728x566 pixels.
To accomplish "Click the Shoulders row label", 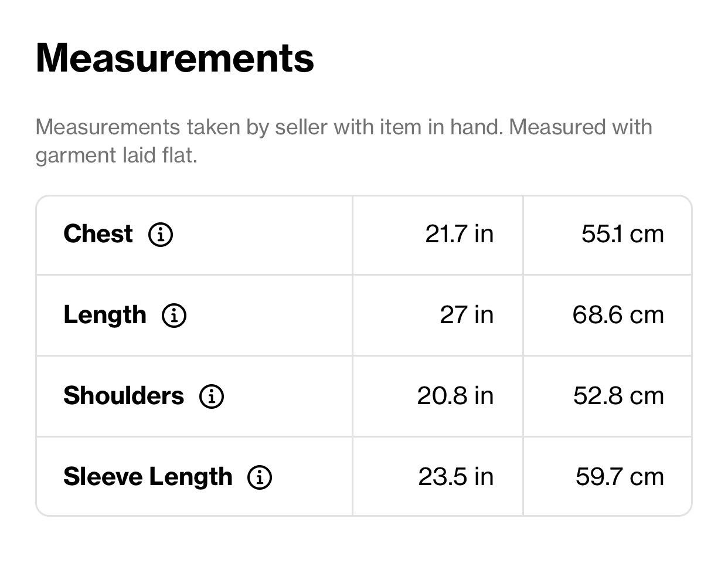I will pyautogui.click(x=124, y=396).
